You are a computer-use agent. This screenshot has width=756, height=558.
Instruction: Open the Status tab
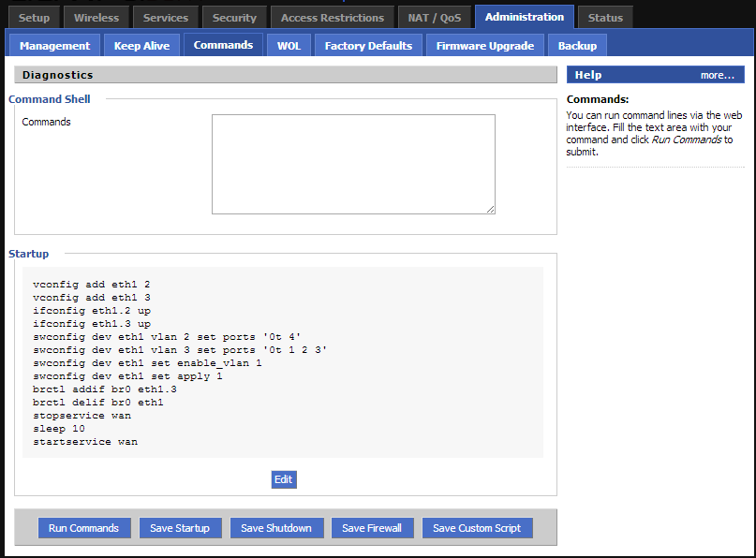pos(605,18)
